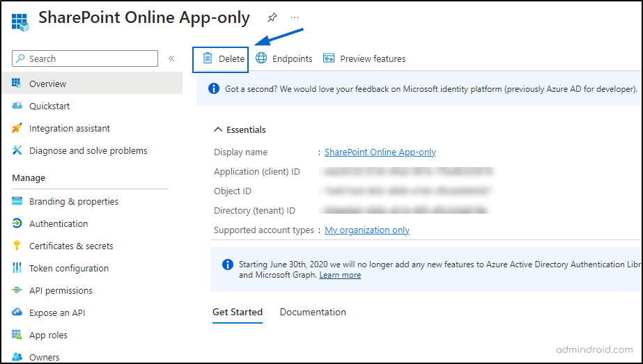Click the Search magnifier icon
Image resolution: width=643 pixels, height=364 pixels.
20,58
